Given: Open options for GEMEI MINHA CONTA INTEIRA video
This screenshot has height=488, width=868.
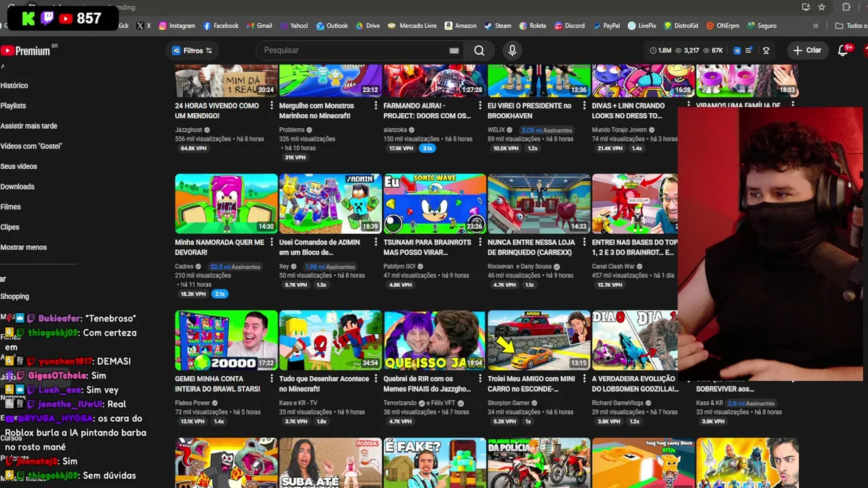Looking at the screenshot, I should [272, 380].
